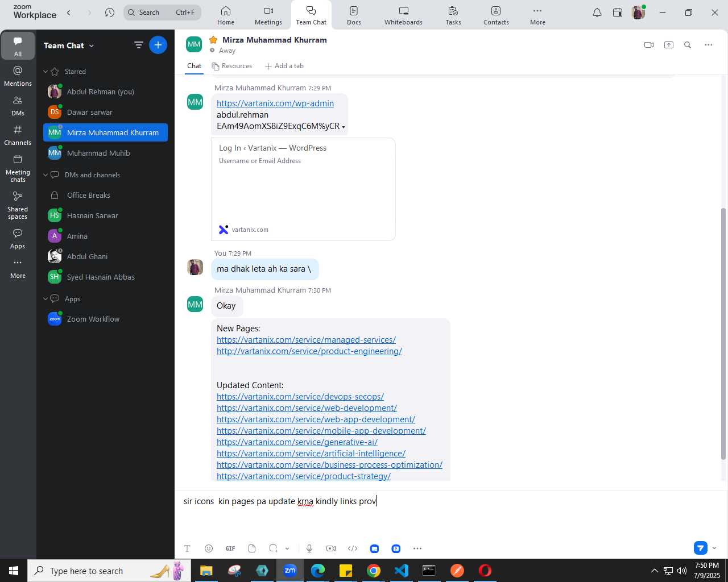Open Mentions in left sidebar
This screenshot has height=582, width=728.
pyautogui.click(x=18, y=76)
